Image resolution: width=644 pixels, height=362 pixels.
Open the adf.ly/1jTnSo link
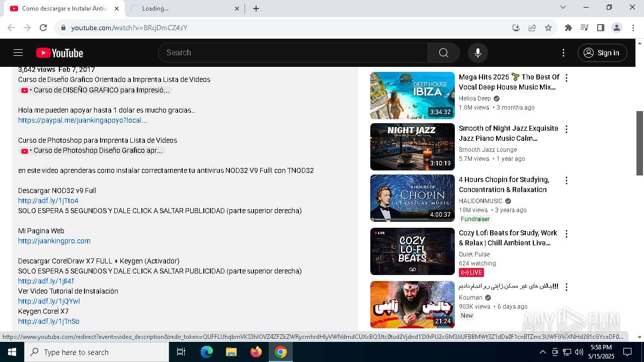49,321
